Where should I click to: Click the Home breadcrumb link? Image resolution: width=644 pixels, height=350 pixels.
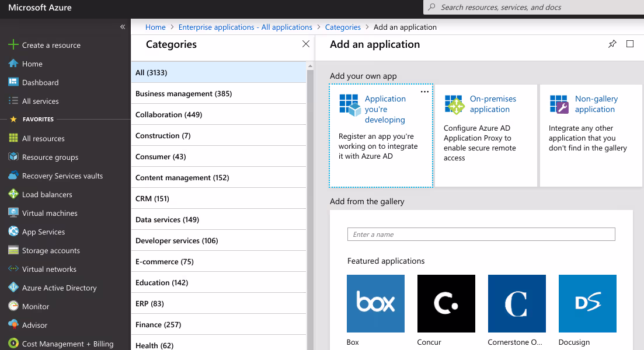coord(155,27)
